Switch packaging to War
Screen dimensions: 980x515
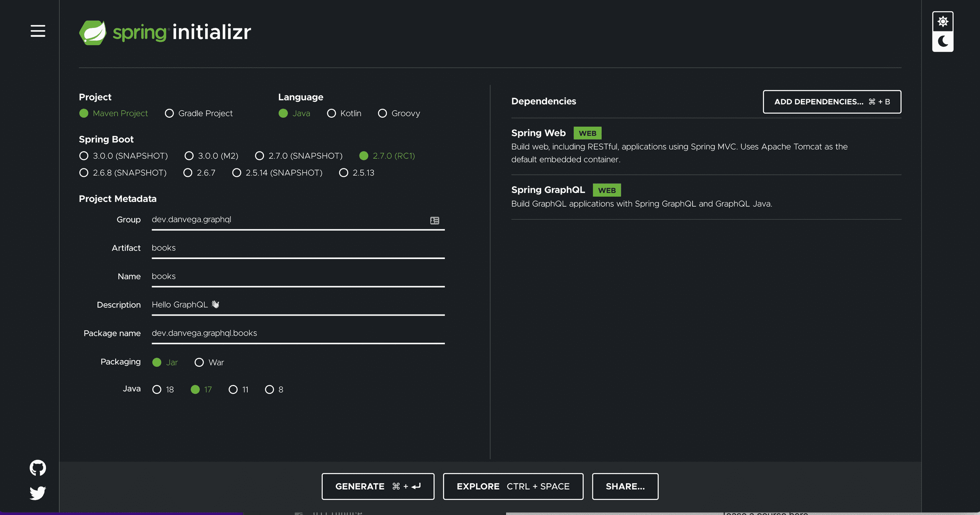tap(199, 362)
